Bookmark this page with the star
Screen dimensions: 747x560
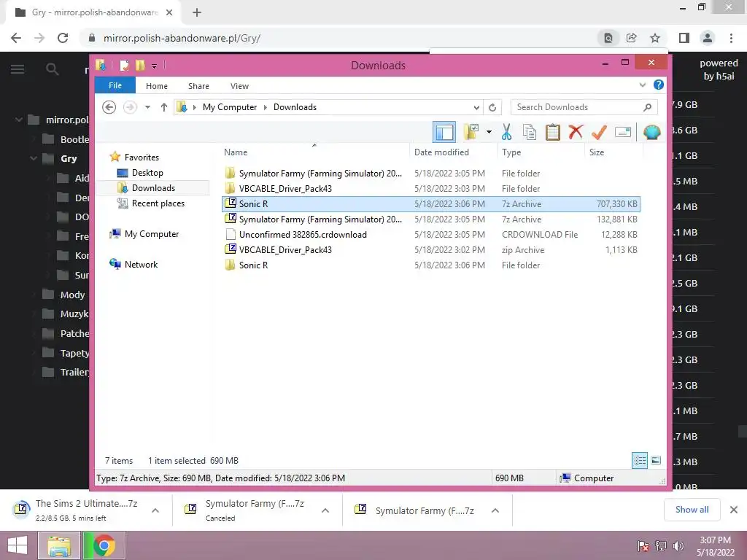click(655, 38)
